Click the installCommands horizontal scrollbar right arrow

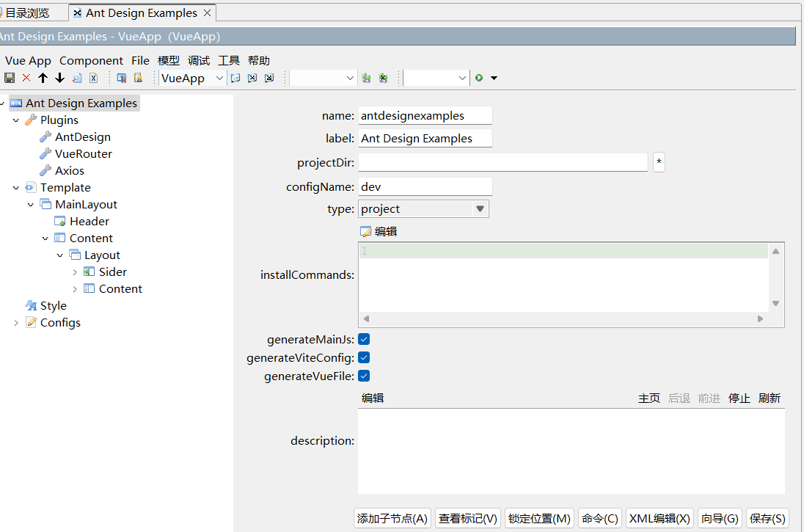(761, 319)
